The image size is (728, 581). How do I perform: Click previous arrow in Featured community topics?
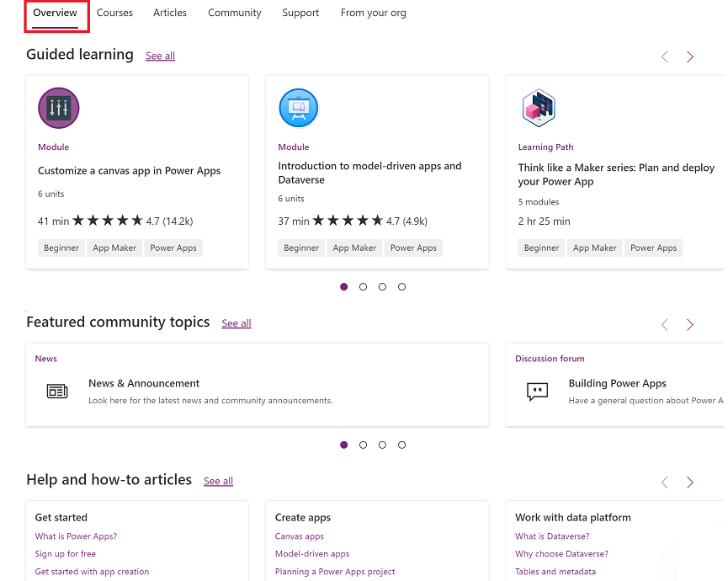tap(664, 324)
